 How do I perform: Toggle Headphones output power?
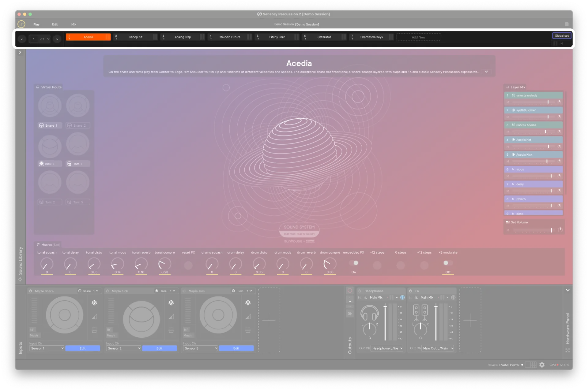click(x=360, y=291)
